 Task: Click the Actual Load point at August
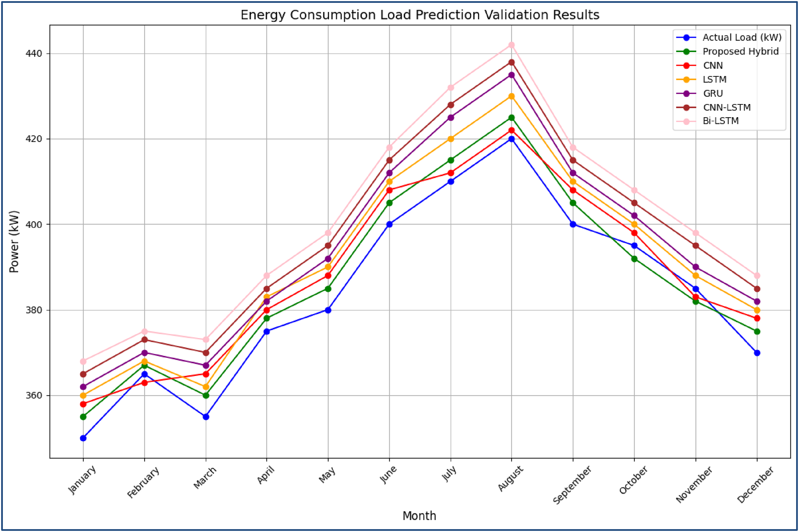[511, 139]
